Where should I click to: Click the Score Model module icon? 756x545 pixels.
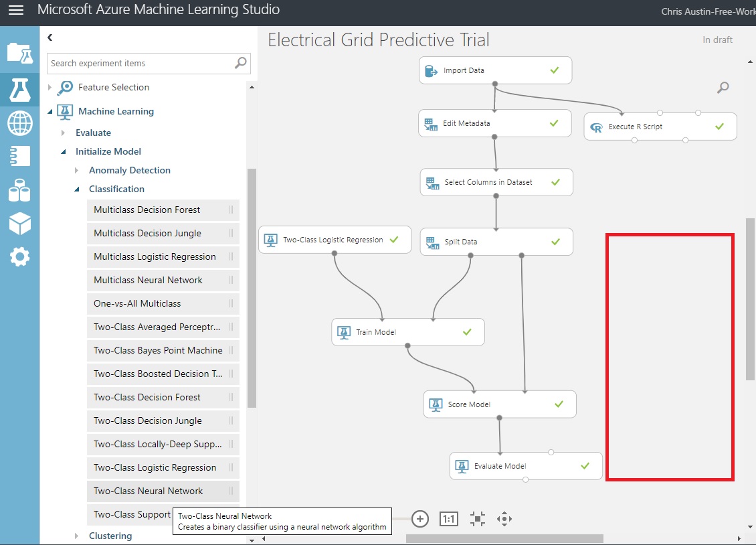click(436, 404)
